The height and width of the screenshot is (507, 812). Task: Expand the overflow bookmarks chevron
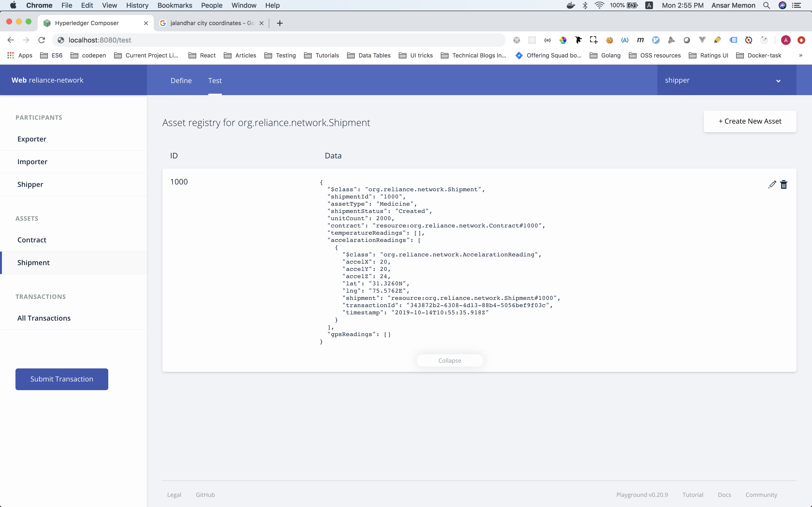click(x=801, y=55)
